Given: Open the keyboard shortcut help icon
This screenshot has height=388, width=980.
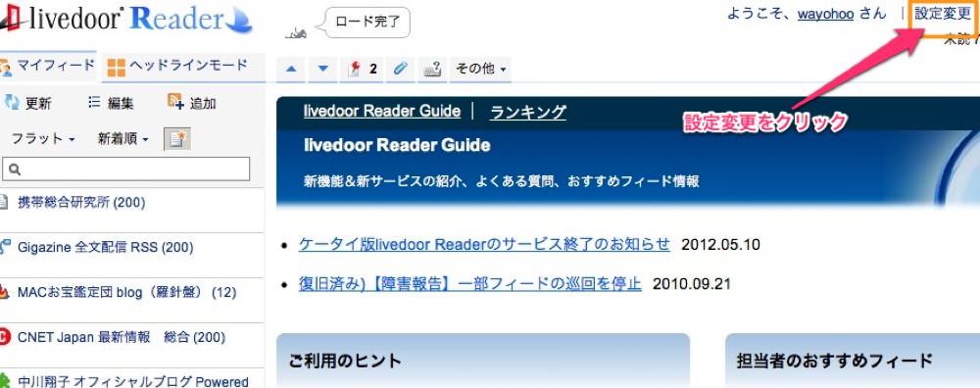Looking at the screenshot, I should 432,70.
